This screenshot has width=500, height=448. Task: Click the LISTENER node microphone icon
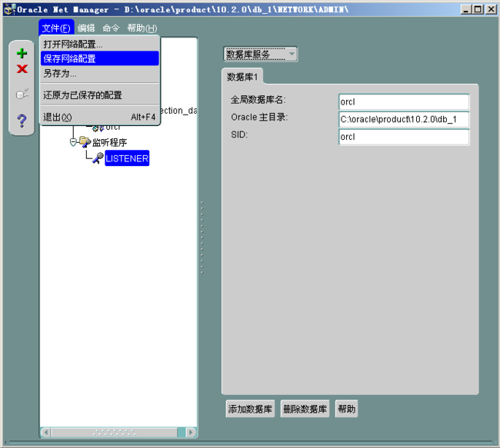(98, 158)
